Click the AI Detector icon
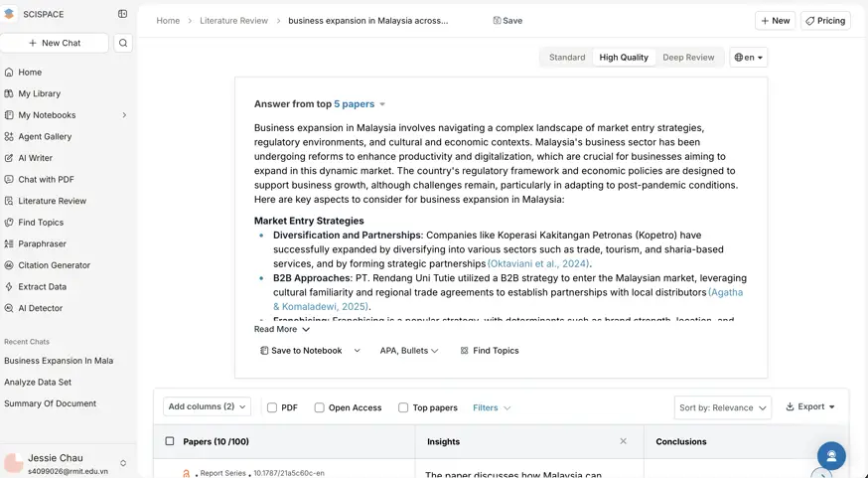This screenshot has height=478, width=868. click(9, 308)
